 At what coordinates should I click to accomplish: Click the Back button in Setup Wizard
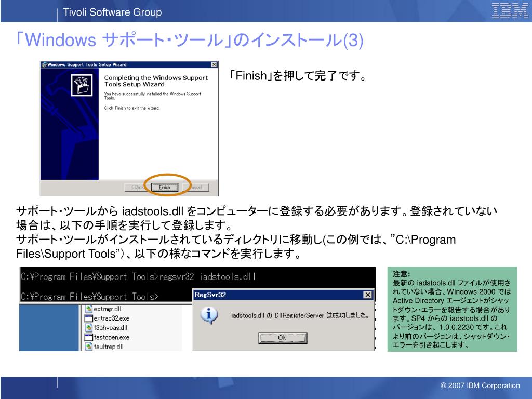click(x=137, y=187)
